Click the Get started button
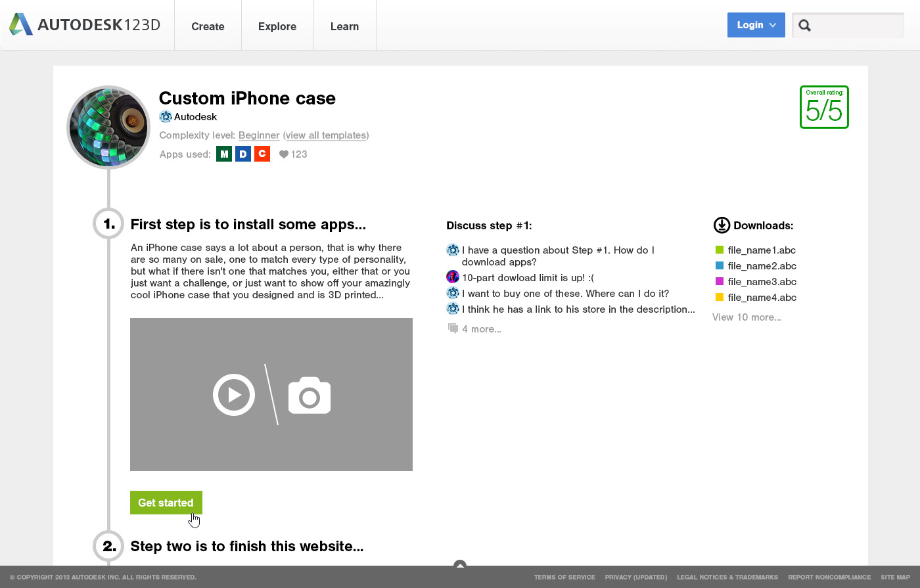Screen dimensions: 920x588 click(x=166, y=503)
